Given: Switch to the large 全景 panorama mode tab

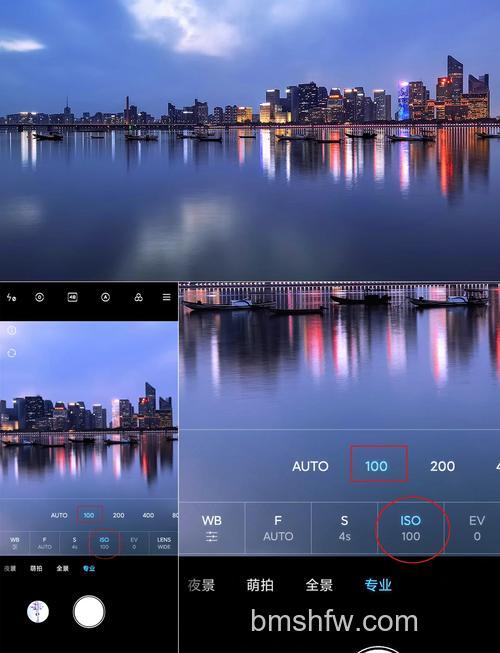Looking at the screenshot, I should (x=319, y=585).
